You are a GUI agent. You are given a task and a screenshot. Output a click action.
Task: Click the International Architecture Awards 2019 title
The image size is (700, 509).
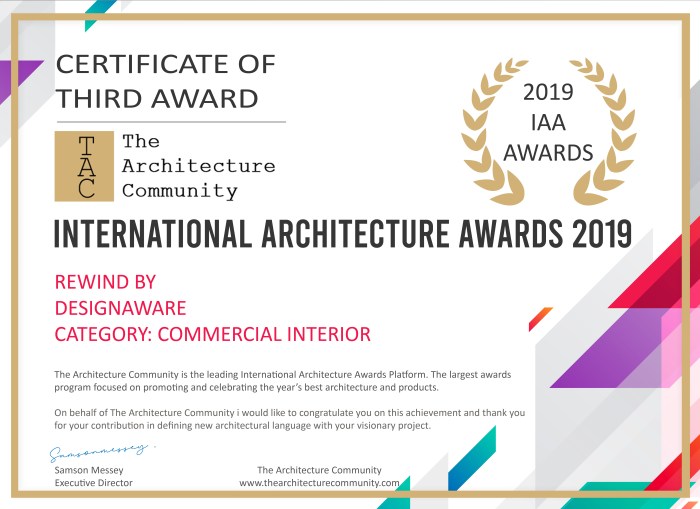click(x=342, y=233)
